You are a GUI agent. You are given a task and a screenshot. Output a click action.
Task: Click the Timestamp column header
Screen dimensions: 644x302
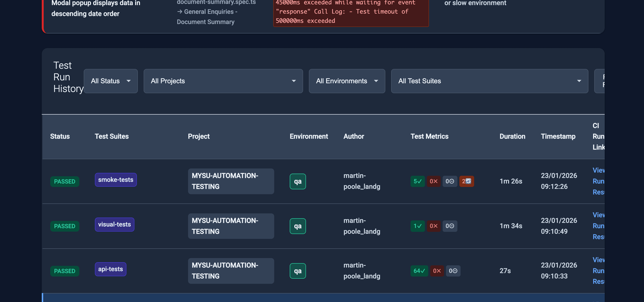pyautogui.click(x=558, y=136)
